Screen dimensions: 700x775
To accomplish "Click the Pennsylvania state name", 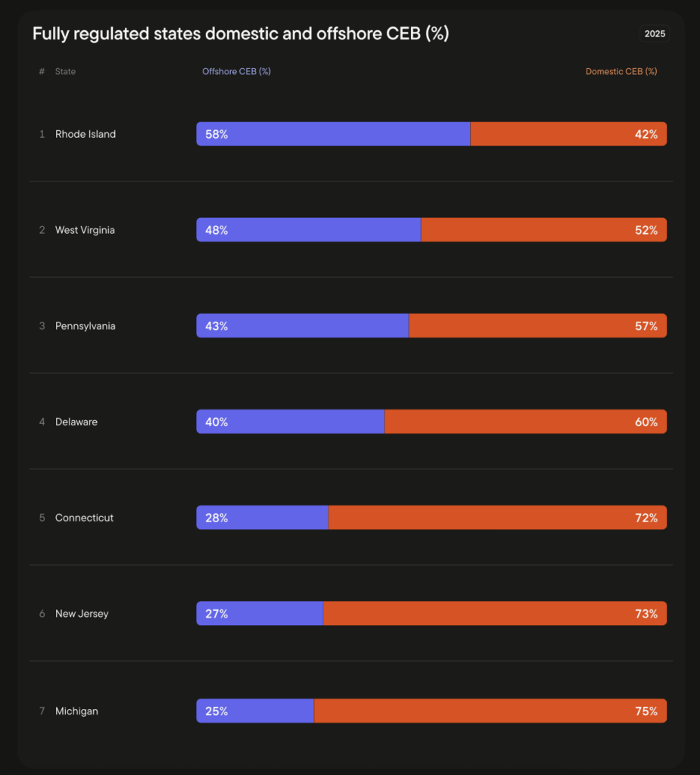I will coord(86,326).
